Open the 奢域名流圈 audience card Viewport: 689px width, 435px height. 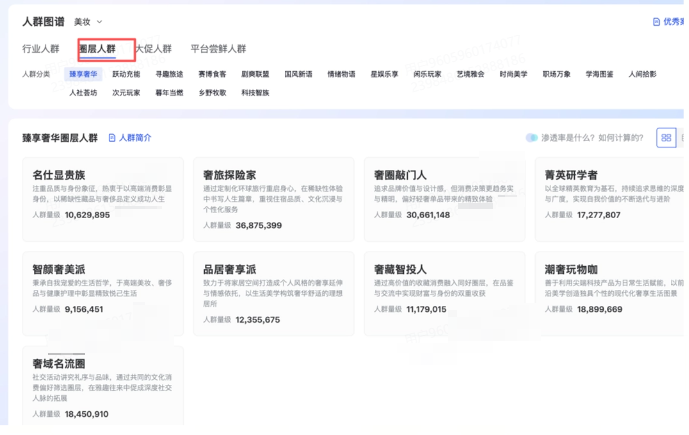[x=103, y=385]
